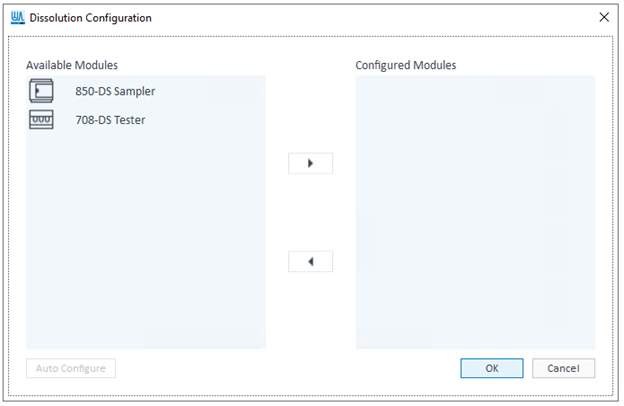Click blank space right of 850-DS Sampler label

coord(210,91)
